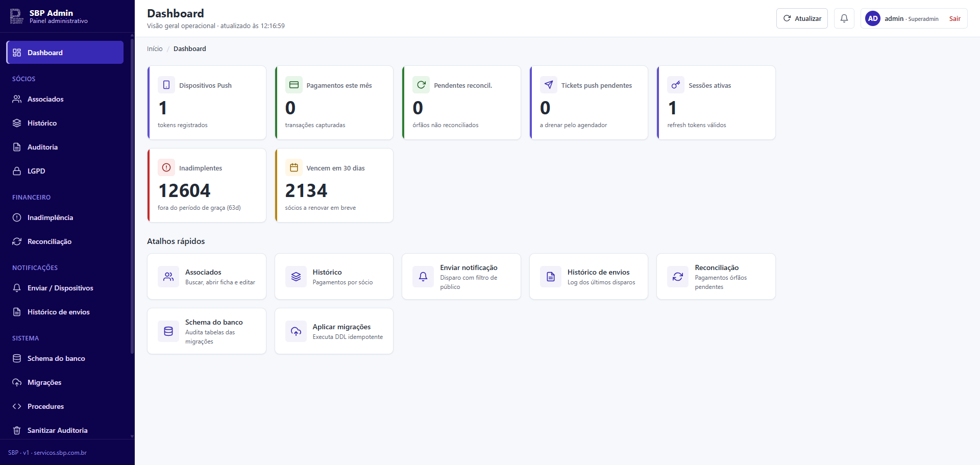Click the 'transações capturadas' text

[x=315, y=125]
